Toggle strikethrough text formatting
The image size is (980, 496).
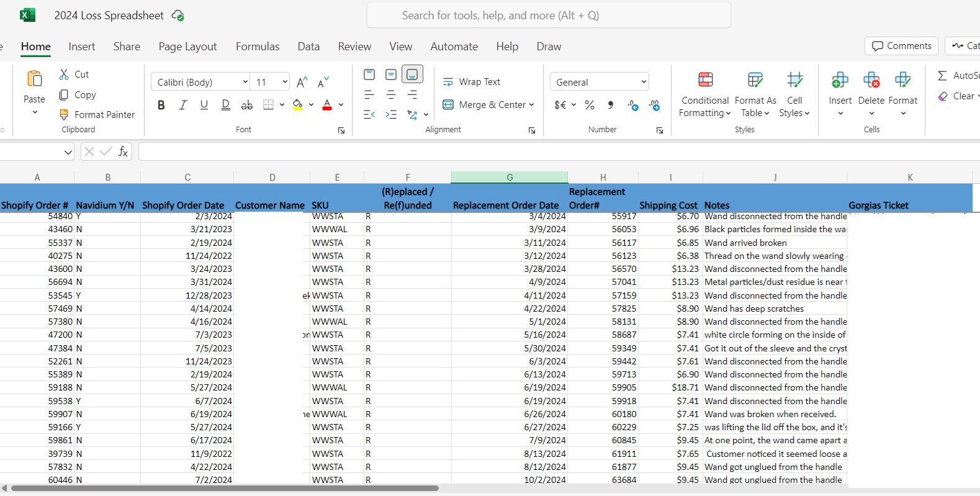pyautogui.click(x=247, y=105)
